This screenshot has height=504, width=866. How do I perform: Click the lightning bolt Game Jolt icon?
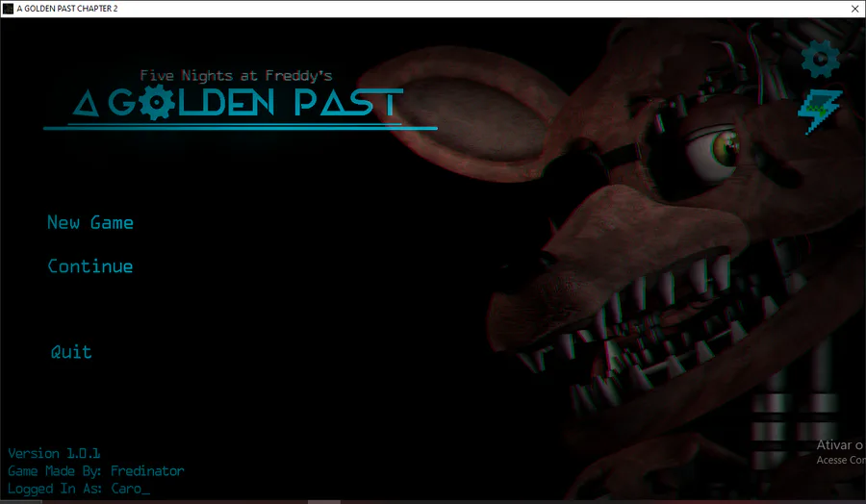820,113
